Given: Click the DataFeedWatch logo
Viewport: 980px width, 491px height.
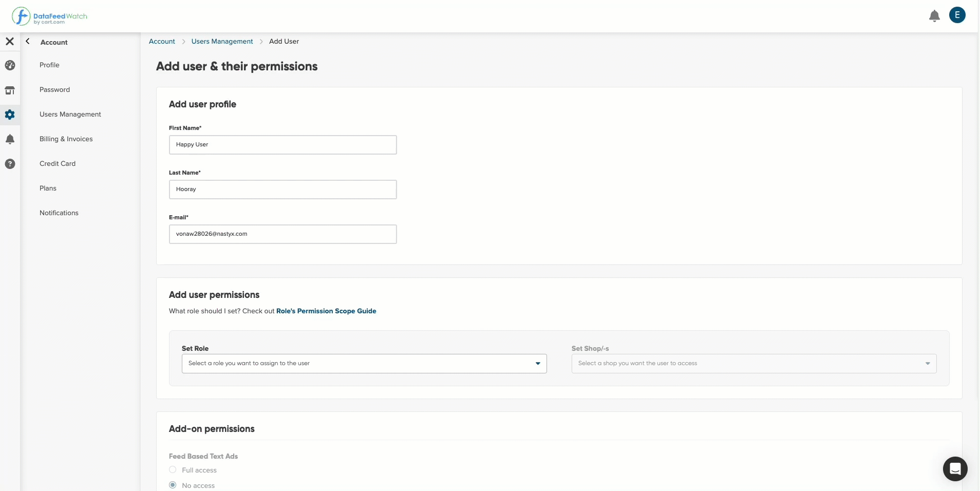Looking at the screenshot, I should tap(49, 16).
